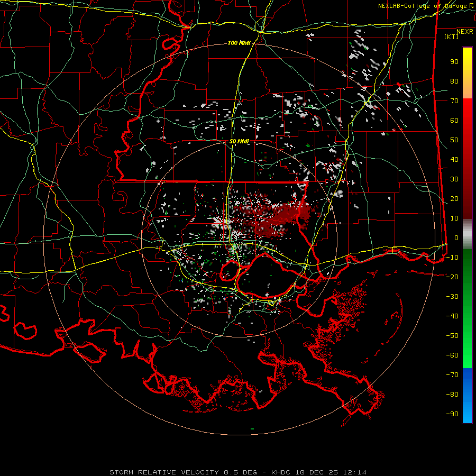
Task: Select the 0 value on velocity scale
Action: click(x=456, y=237)
